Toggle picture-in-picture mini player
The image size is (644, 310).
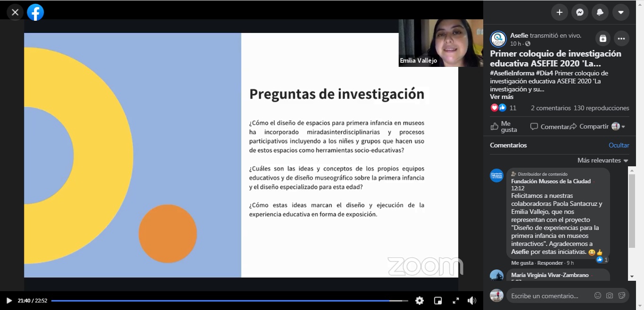coord(438,301)
